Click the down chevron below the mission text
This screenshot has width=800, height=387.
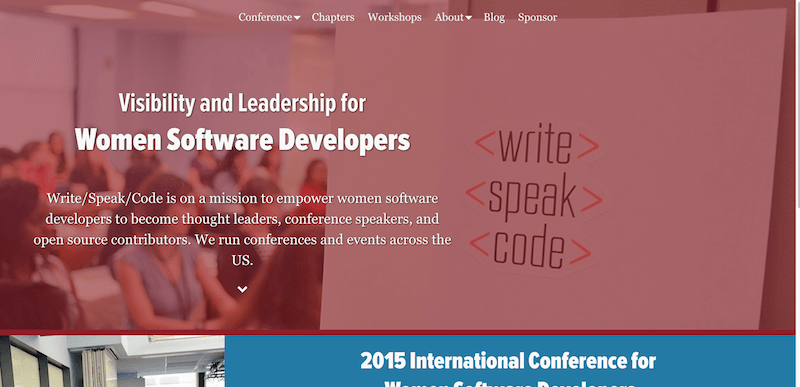point(242,289)
